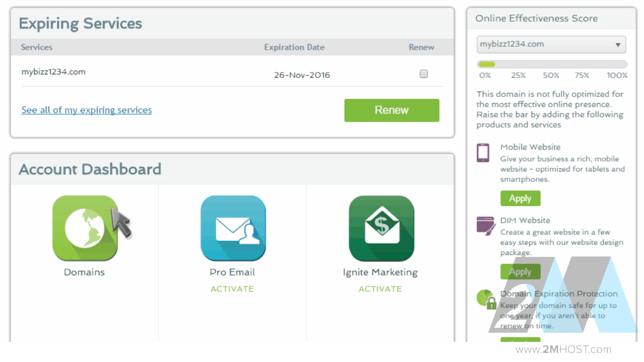Click the Renew column header
644x362 pixels.
point(421,47)
